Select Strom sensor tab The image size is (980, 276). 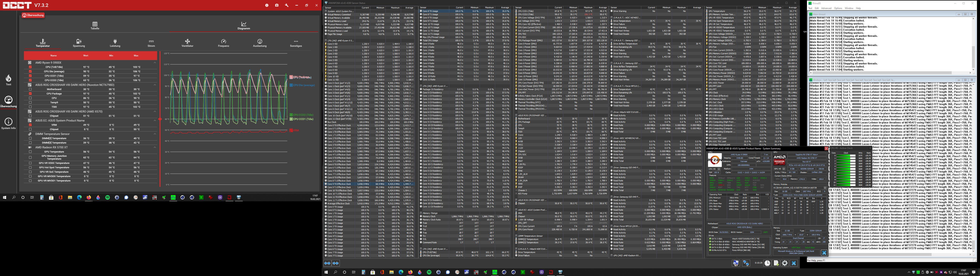(x=151, y=43)
